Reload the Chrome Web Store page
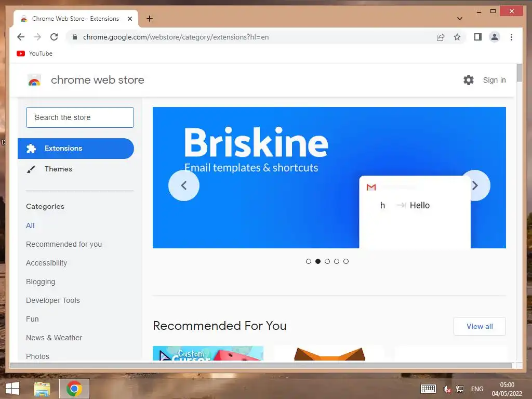The image size is (532, 399). coord(54,37)
